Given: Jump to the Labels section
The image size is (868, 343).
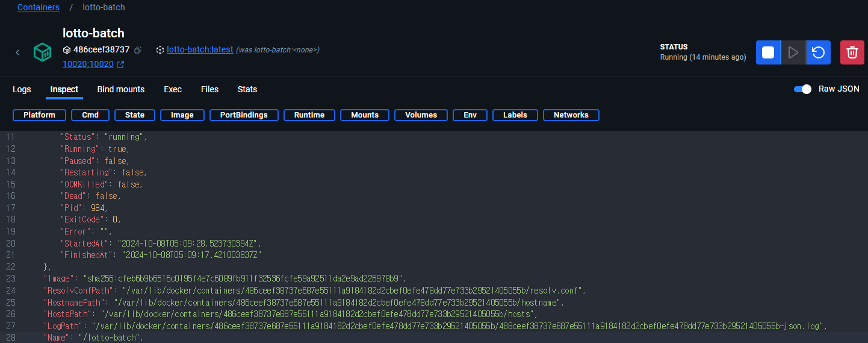Looking at the screenshot, I should point(515,115).
